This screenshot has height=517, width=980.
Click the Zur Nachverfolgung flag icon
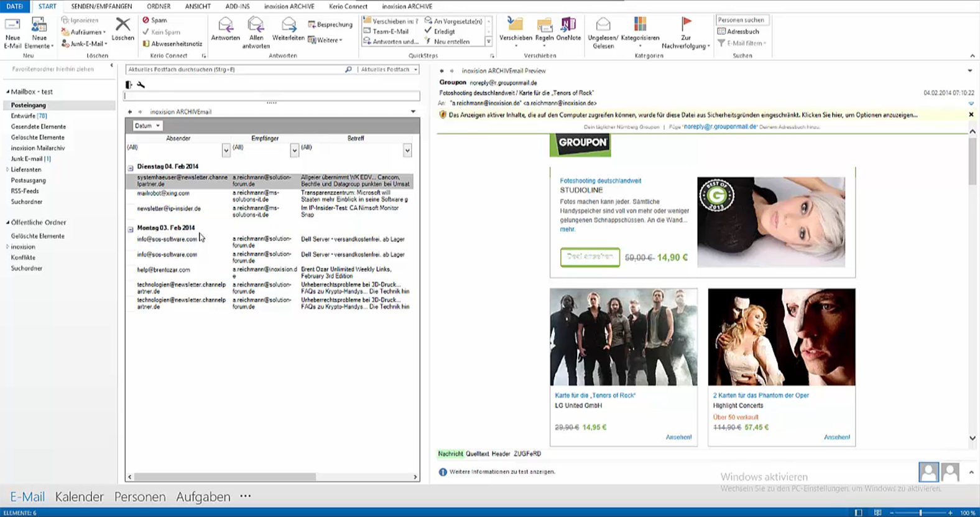(686, 25)
